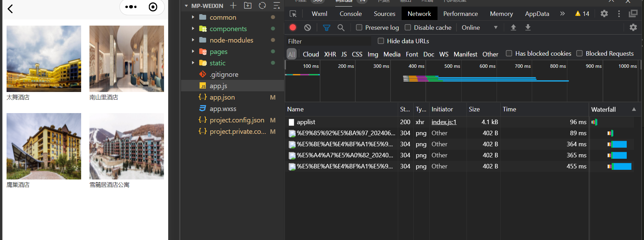644x240 pixels.
Task: Sort requests by Size column header
Action: pos(483,109)
